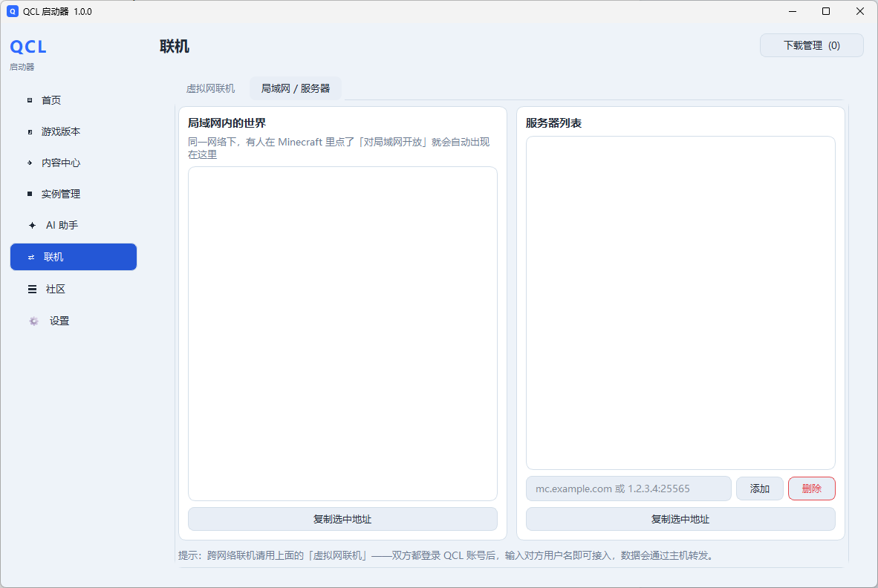
Task: Click the 社区 list icon
Action: point(32,289)
